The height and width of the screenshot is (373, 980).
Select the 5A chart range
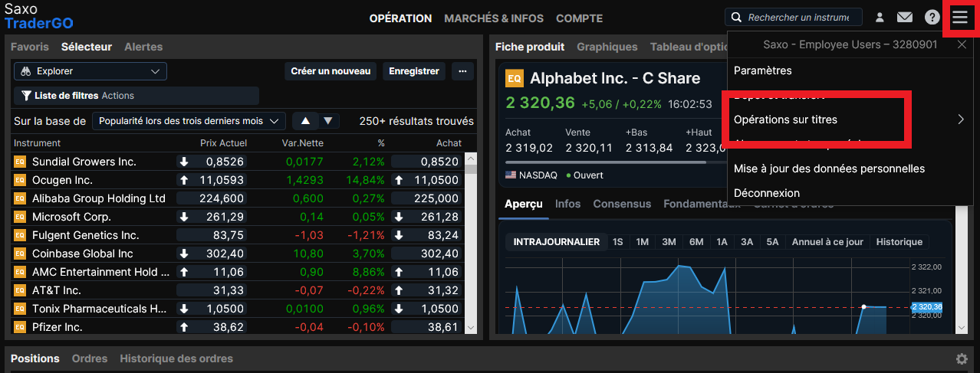772,242
